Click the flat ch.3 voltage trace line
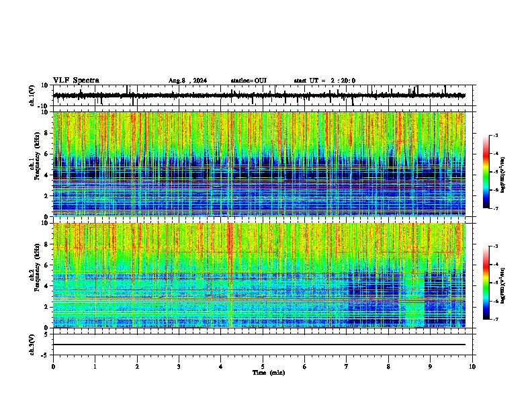This screenshot has height=411, width=532. click(259, 345)
